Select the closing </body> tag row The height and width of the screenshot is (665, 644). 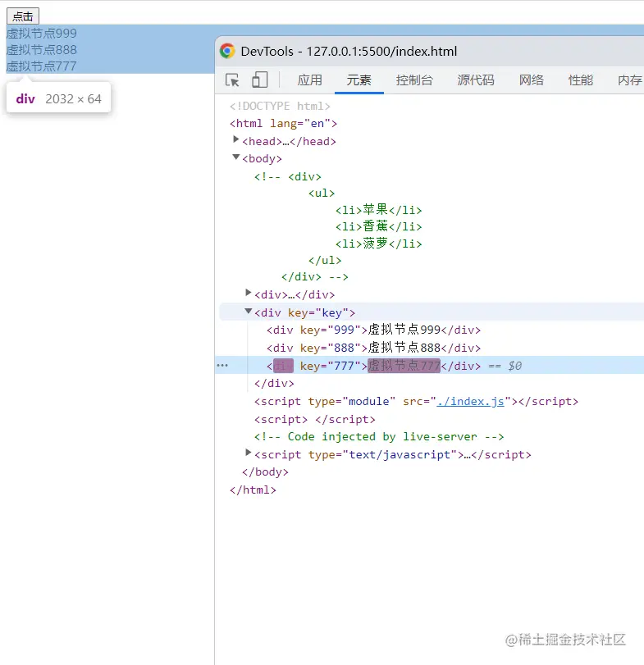coord(265,472)
